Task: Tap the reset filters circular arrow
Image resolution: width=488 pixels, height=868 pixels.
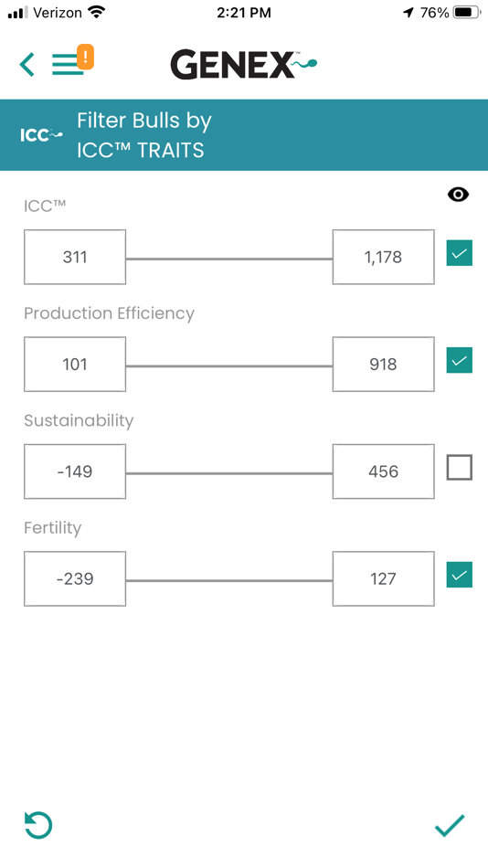Action: [x=38, y=825]
